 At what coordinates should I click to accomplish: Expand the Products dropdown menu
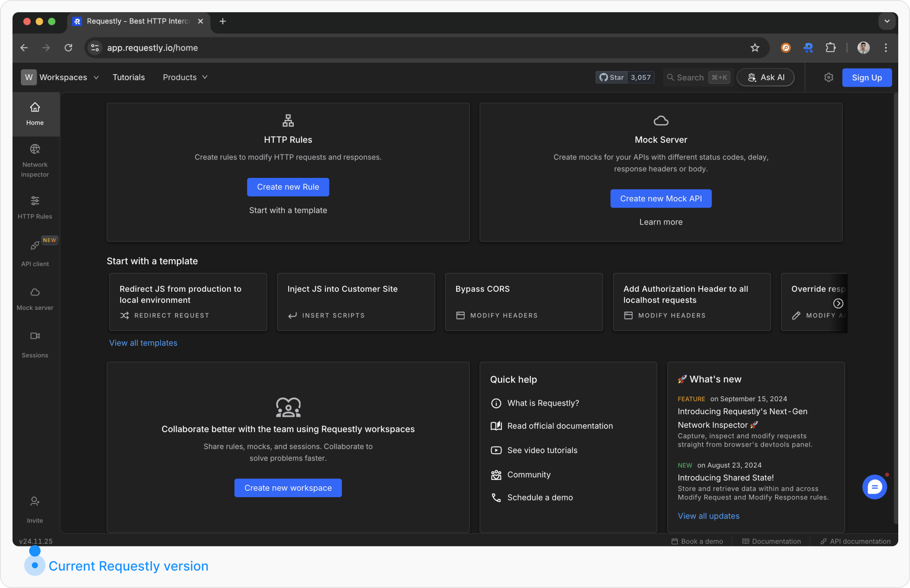pyautogui.click(x=185, y=78)
